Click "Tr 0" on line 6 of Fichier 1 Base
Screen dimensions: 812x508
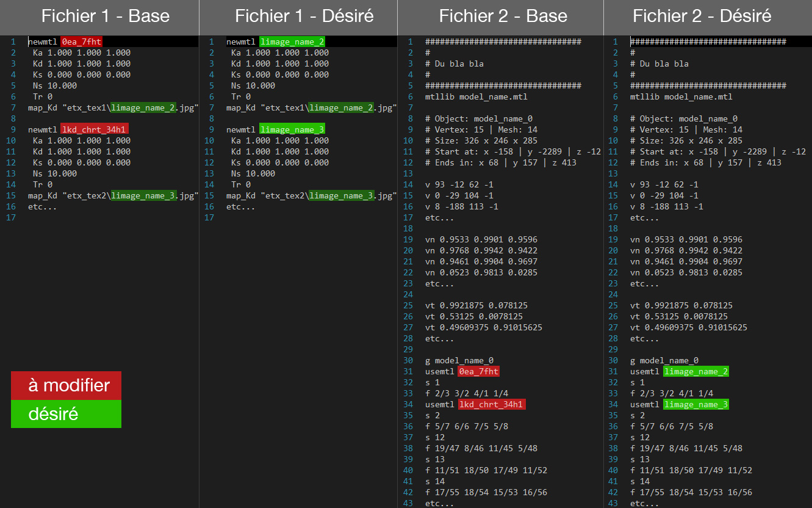(x=43, y=96)
